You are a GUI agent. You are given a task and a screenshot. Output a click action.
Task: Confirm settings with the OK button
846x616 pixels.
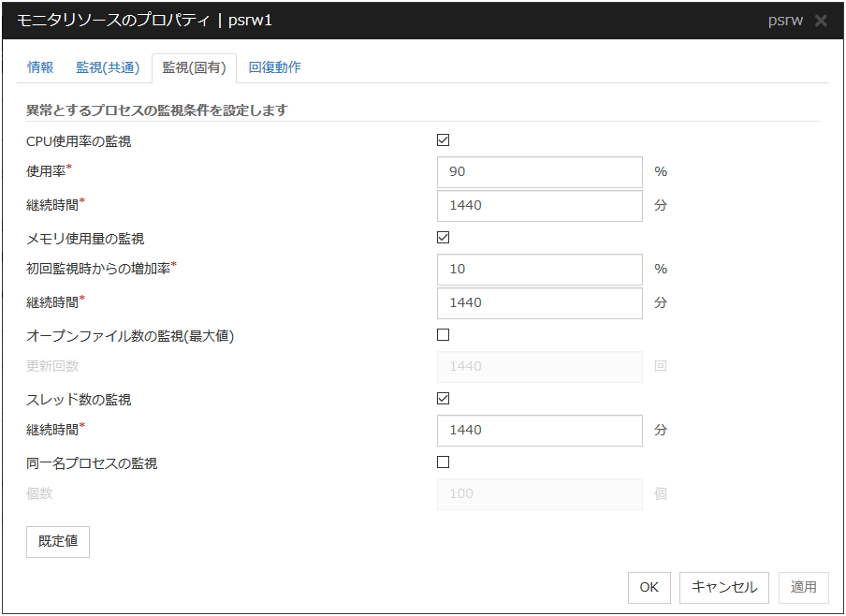tap(649, 588)
